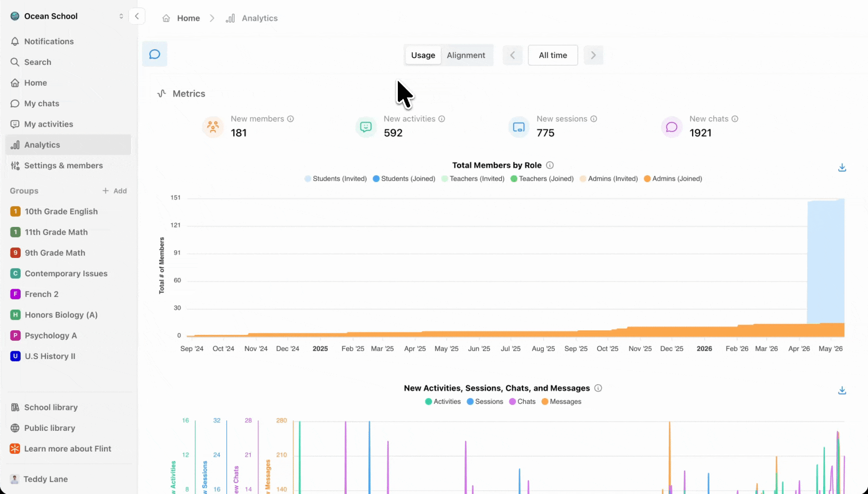Toggle Students (Joined) legend series
The width and height of the screenshot is (868, 494).
point(404,179)
